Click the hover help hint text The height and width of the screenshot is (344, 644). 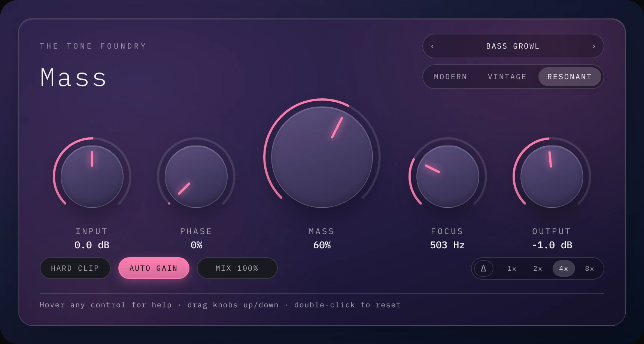click(x=220, y=305)
